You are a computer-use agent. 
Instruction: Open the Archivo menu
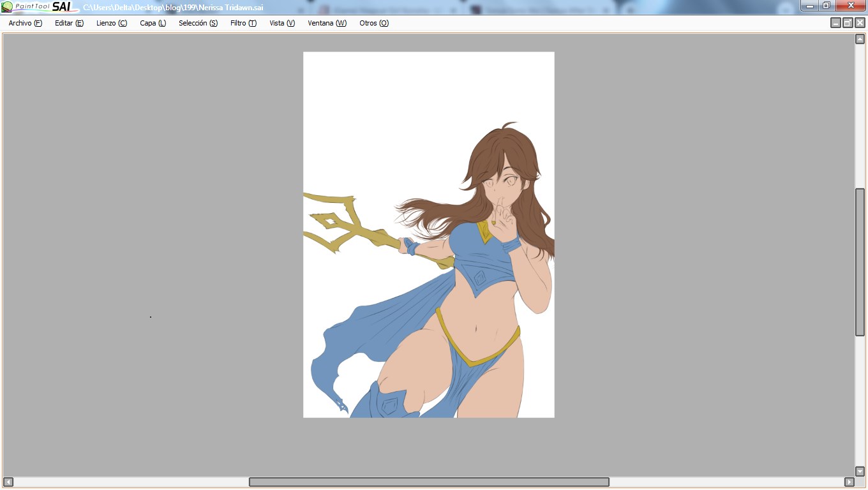[26, 23]
